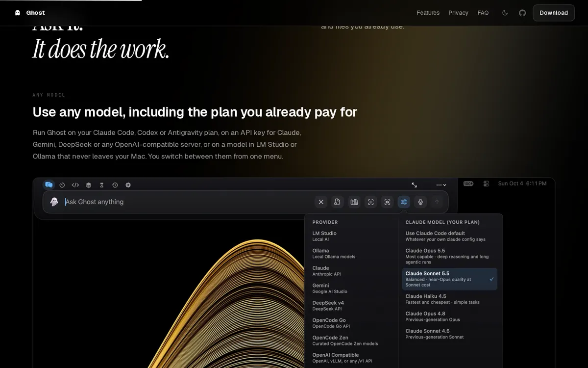Start voice input with the microphone icon
The image size is (588, 368).
pyautogui.click(x=420, y=202)
